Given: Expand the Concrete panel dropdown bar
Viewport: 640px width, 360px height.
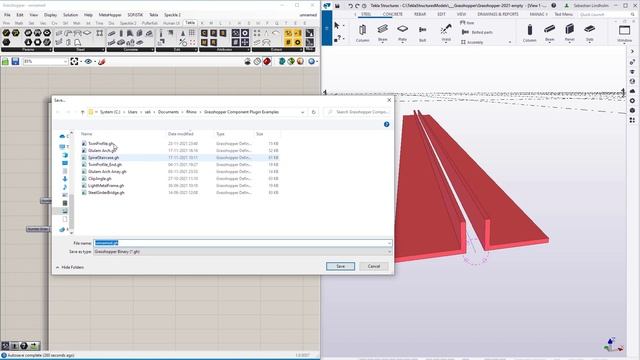Looking at the screenshot, I should [131, 49].
